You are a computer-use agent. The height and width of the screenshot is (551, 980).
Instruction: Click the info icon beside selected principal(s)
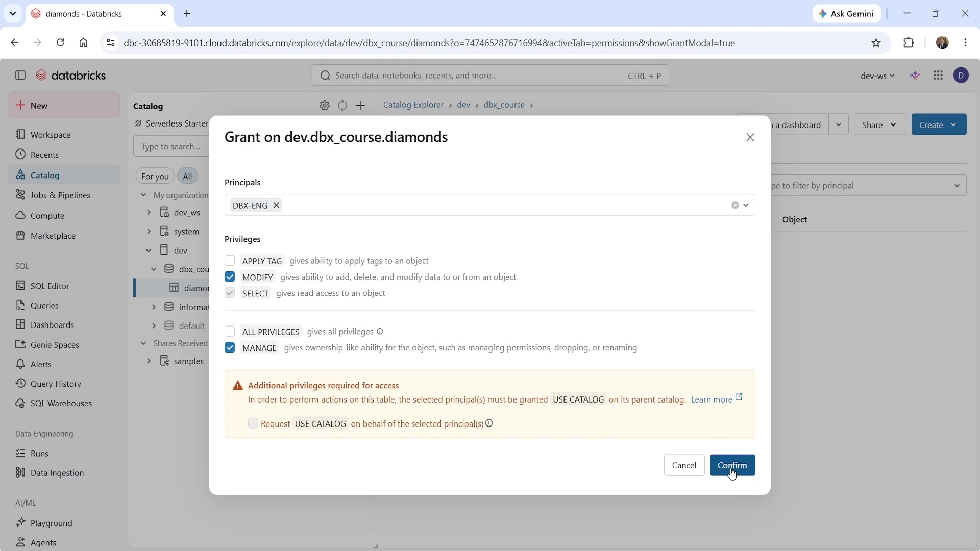pyautogui.click(x=489, y=423)
